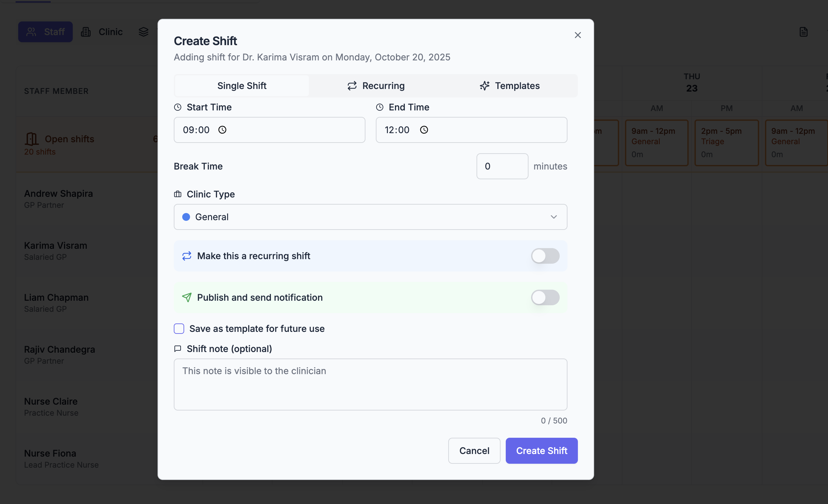The image size is (828, 504).
Task: Click the green paper plane publish icon
Action: [x=187, y=297]
